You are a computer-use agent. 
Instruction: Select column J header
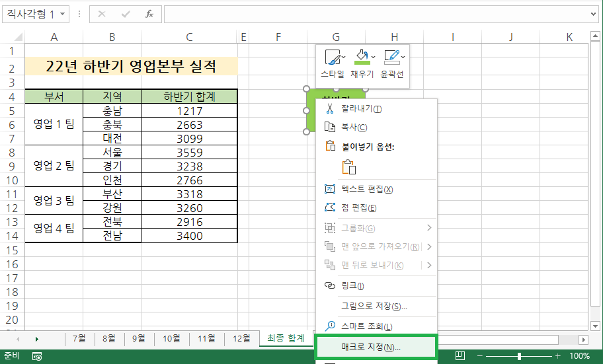click(x=510, y=37)
